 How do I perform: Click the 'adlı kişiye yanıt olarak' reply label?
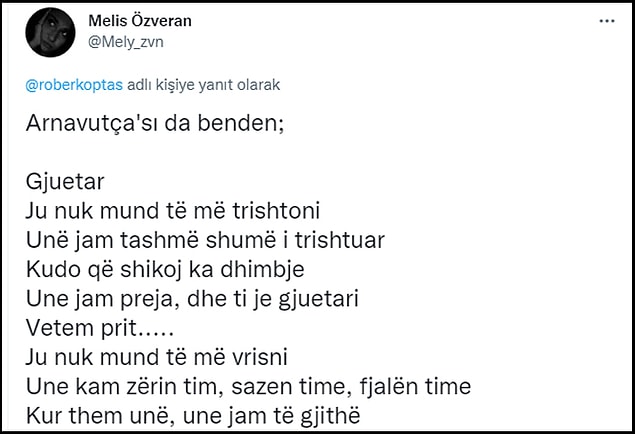tap(204, 85)
